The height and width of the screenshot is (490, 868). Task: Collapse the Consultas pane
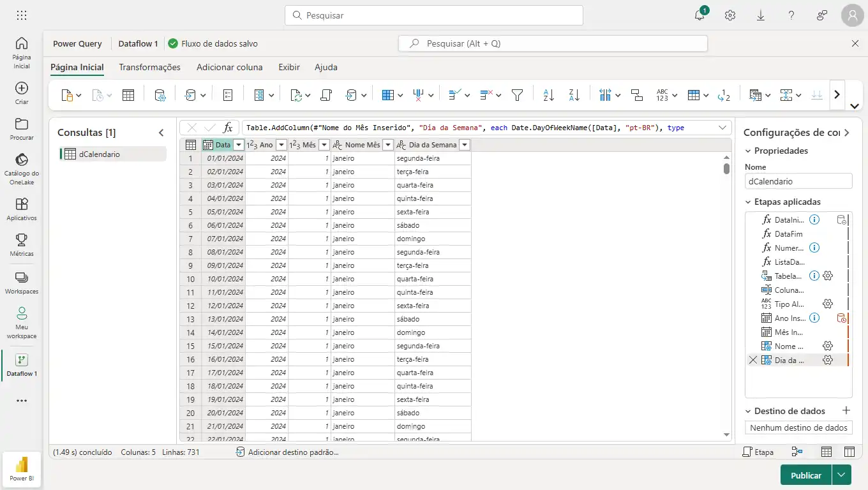[x=161, y=133]
